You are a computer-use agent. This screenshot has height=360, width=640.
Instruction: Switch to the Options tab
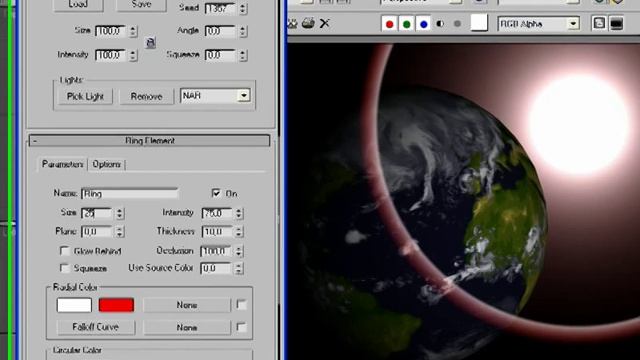point(107,164)
